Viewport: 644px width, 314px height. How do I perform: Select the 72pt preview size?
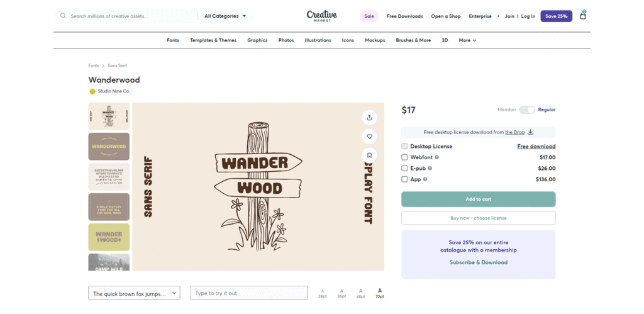tap(380, 293)
